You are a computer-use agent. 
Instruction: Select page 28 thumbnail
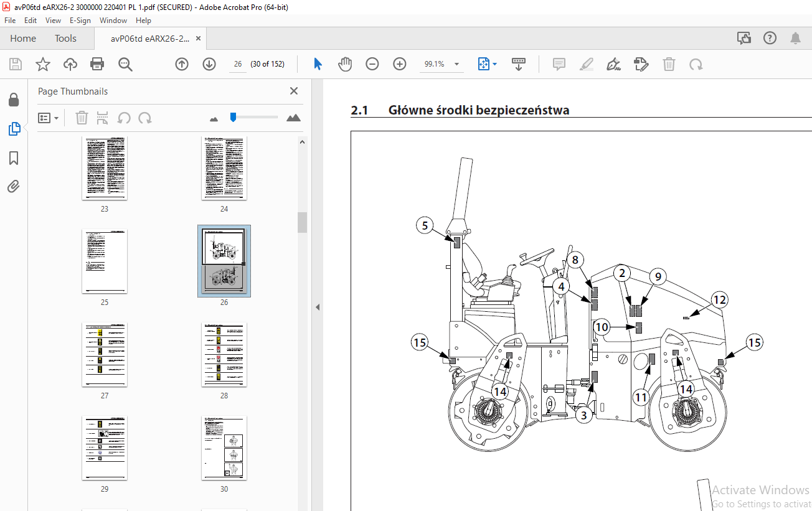click(x=224, y=355)
